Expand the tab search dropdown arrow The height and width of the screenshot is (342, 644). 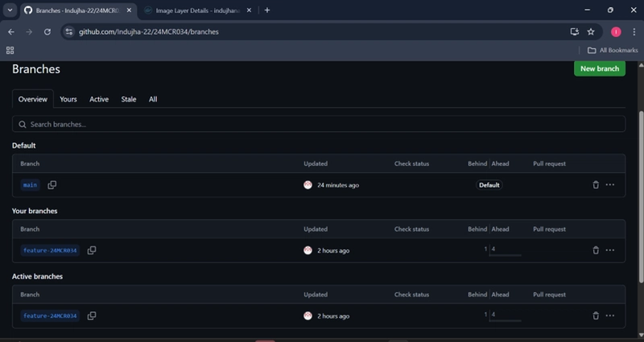(x=10, y=10)
